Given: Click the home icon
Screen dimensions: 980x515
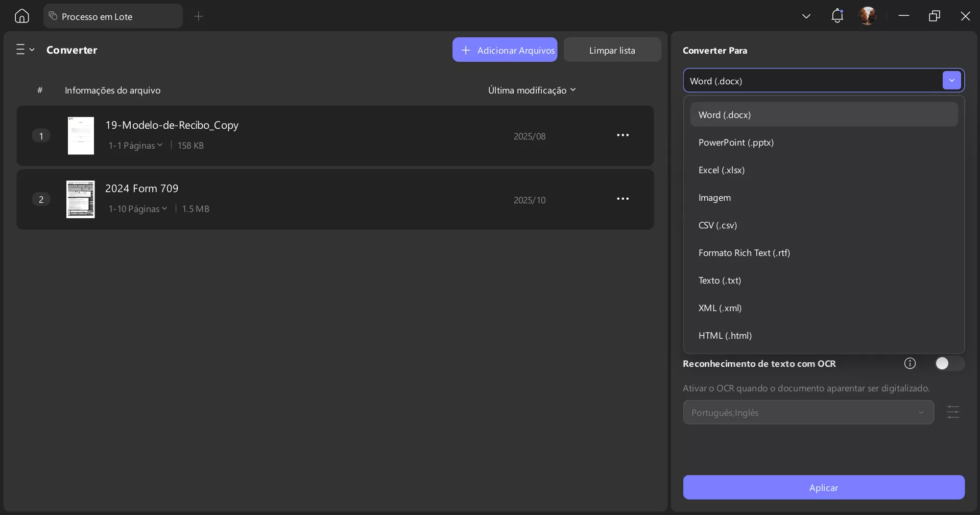Looking at the screenshot, I should click(22, 16).
